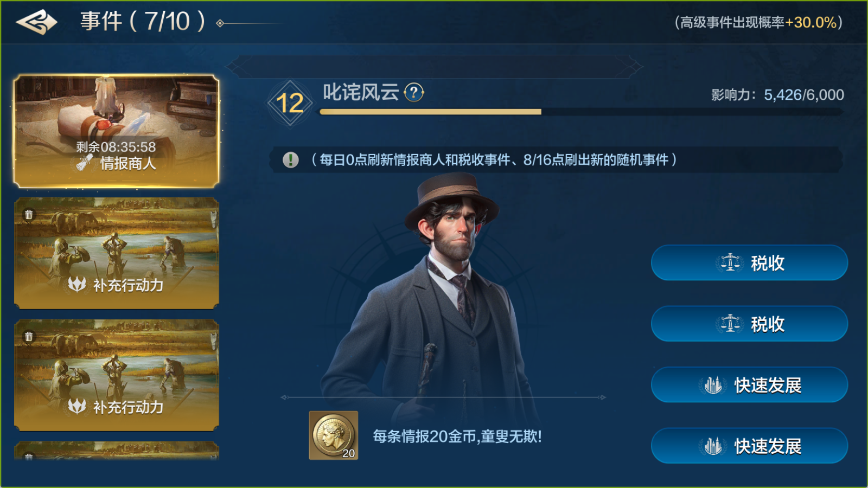
Task: Click the 影响力 5,426/6,000 value
Action: [x=777, y=95]
